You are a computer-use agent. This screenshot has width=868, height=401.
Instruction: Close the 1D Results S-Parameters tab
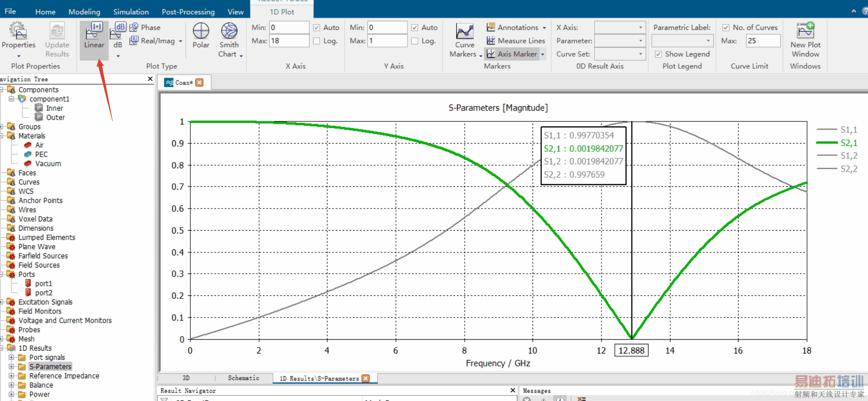pyautogui.click(x=366, y=378)
